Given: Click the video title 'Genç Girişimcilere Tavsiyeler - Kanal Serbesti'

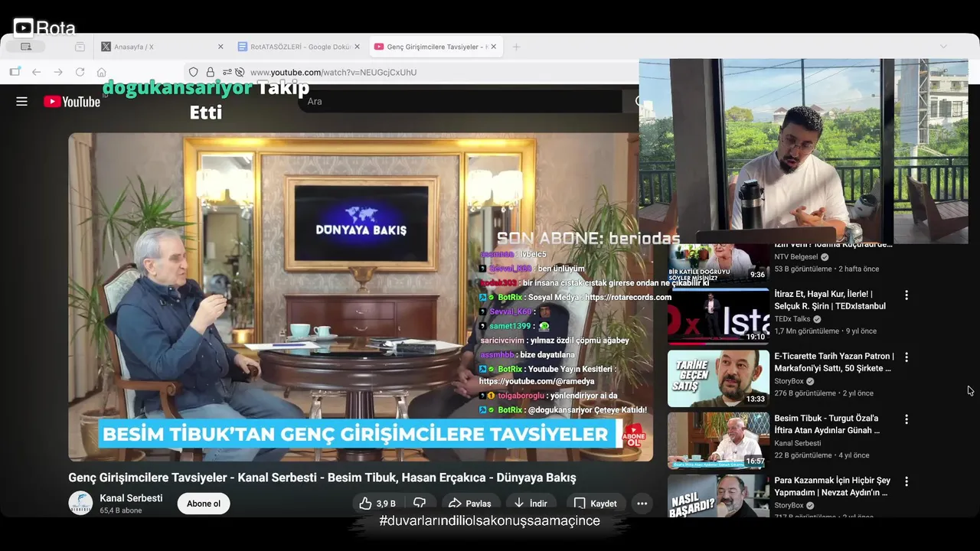Looking at the screenshot, I should (322, 478).
